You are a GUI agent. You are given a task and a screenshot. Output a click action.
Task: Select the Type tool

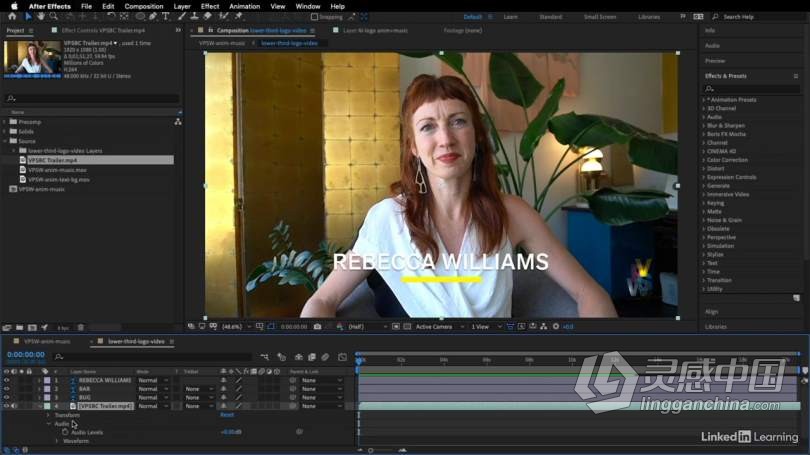[165, 17]
